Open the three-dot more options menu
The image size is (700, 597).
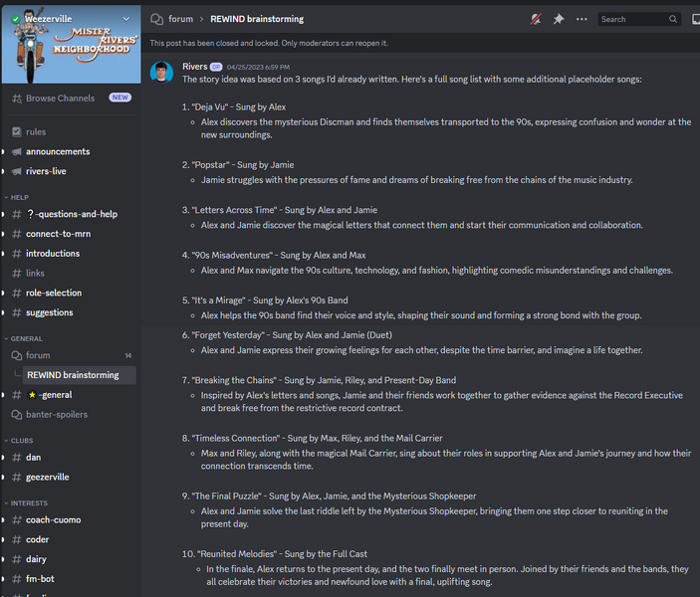[x=582, y=19]
